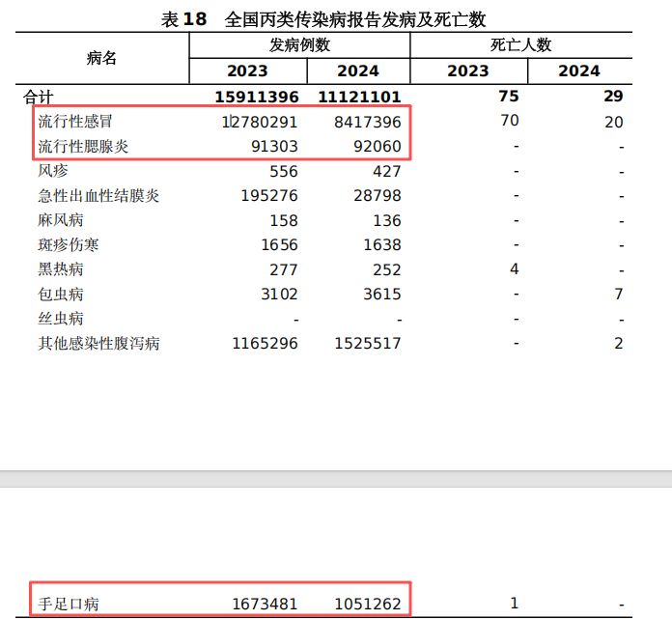Select the 包虫病 2024 value 3615
Image resolution: width=672 pixels, height=620 pixels.
(x=381, y=295)
